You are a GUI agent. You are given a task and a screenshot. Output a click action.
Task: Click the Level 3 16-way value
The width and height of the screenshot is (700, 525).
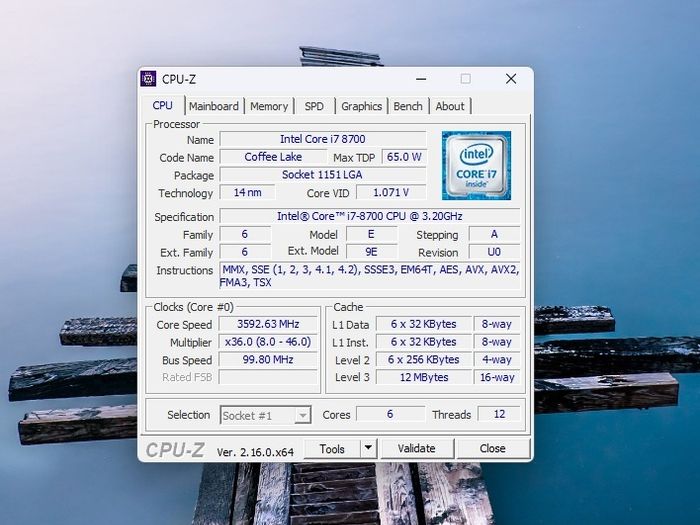point(497,377)
